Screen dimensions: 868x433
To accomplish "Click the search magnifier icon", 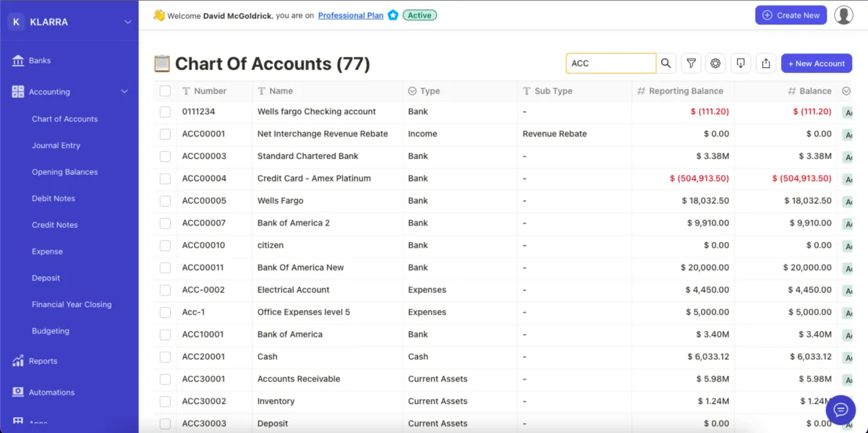I will tap(666, 64).
